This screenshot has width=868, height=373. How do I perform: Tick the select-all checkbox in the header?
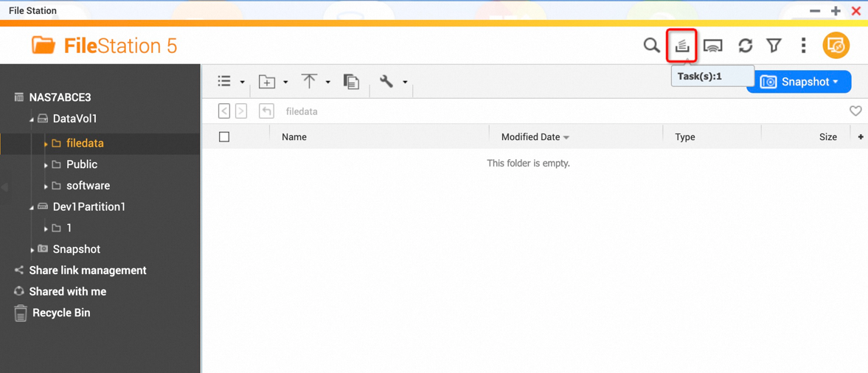[x=224, y=136]
